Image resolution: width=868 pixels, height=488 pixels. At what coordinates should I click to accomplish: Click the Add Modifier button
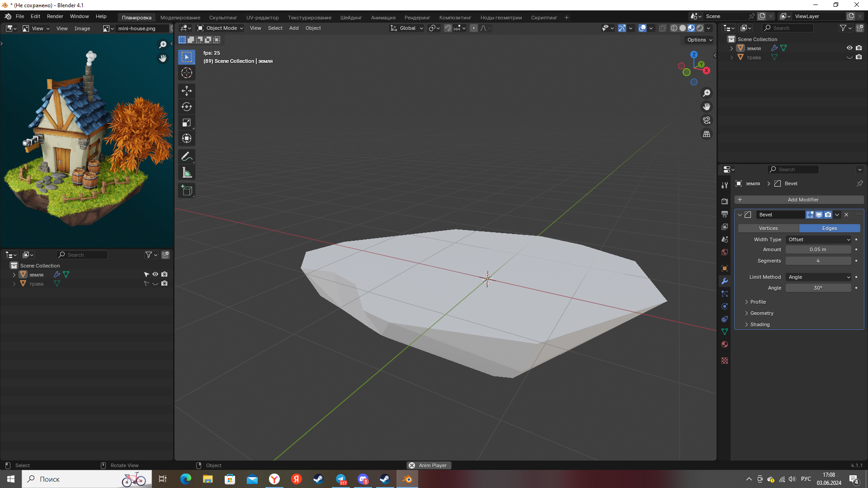tap(799, 200)
